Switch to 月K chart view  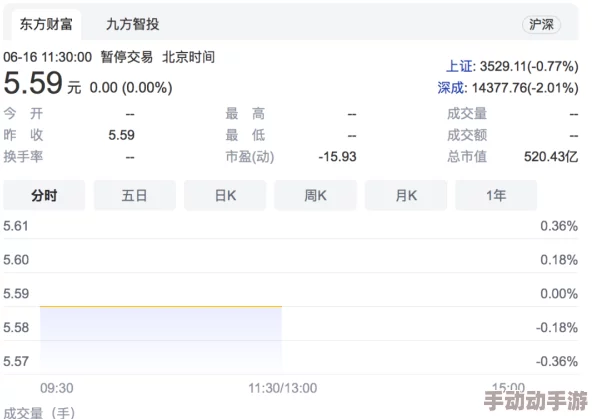coord(406,195)
